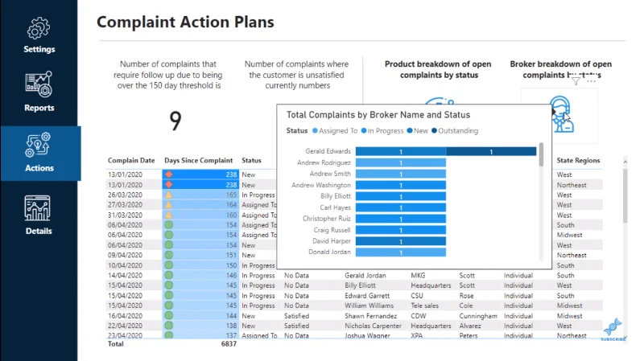
Task: Toggle the Assigned To legend item
Action: coord(335,131)
